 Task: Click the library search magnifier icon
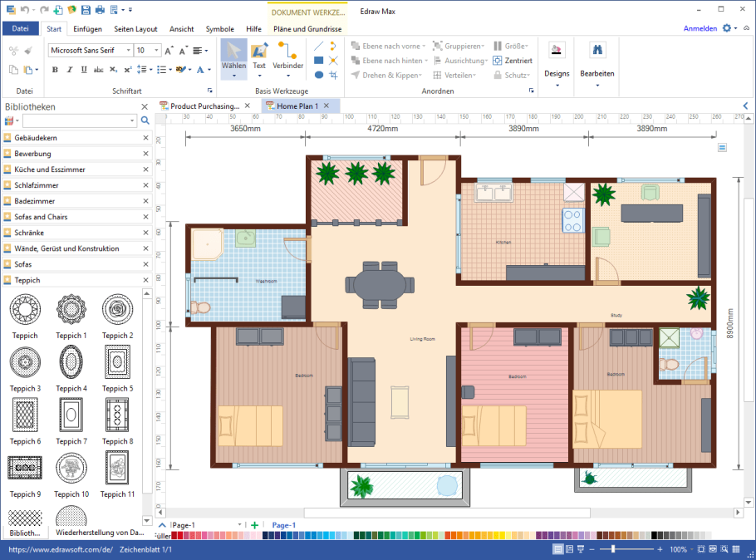(145, 121)
